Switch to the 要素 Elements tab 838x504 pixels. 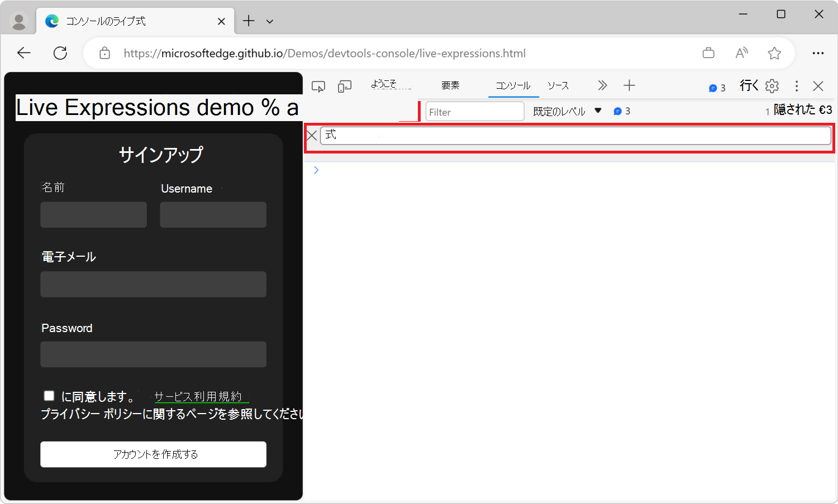tap(450, 85)
